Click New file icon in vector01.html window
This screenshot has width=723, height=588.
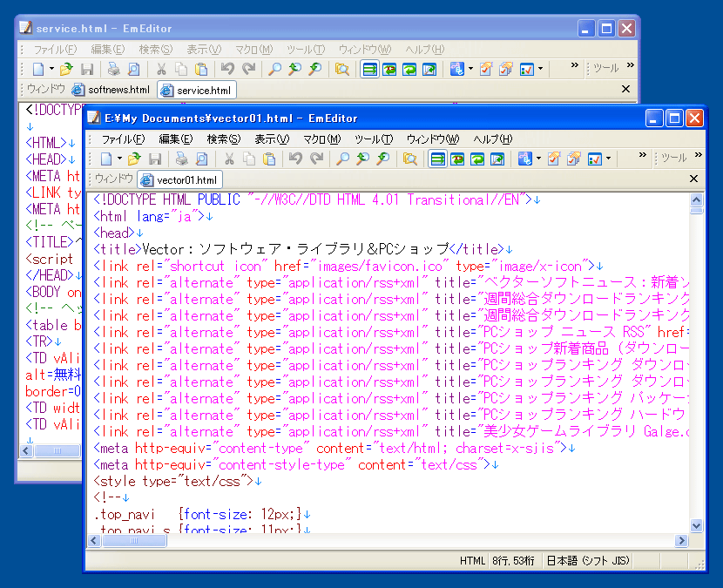(106, 159)
